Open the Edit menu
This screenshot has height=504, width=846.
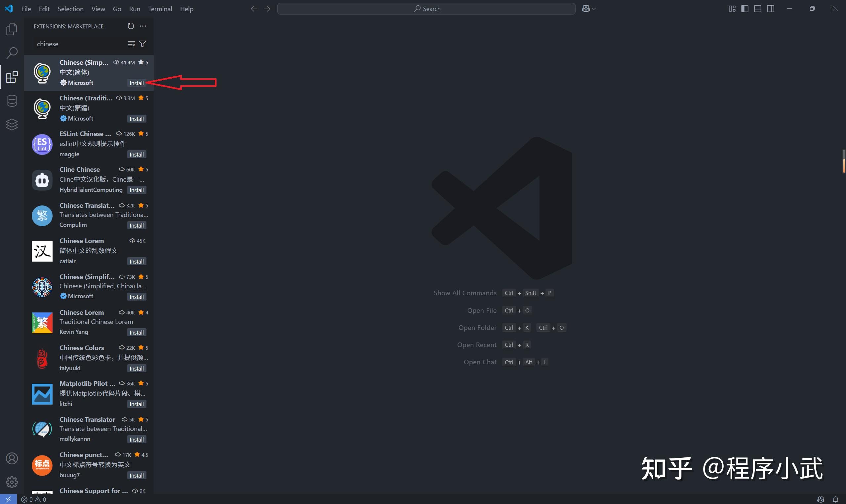pyautogui.click(x=44, y=9)
